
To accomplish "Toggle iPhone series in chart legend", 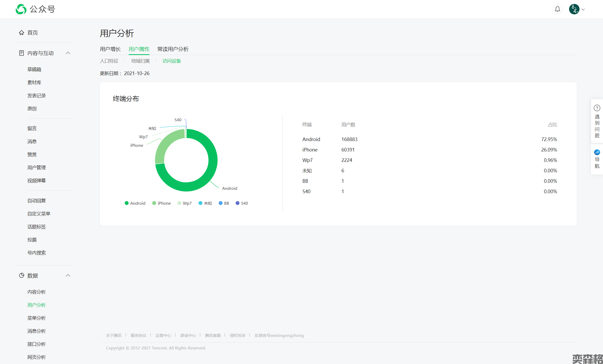I will click(161, 203).
